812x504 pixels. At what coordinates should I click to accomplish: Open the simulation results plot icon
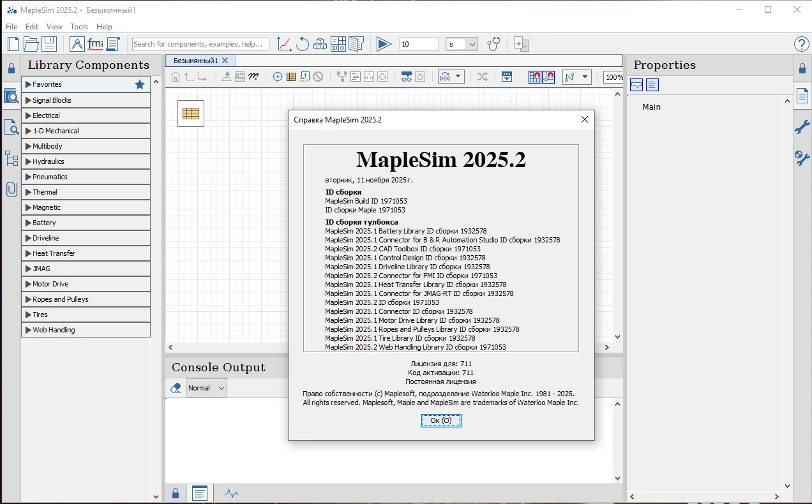(284, 44)
